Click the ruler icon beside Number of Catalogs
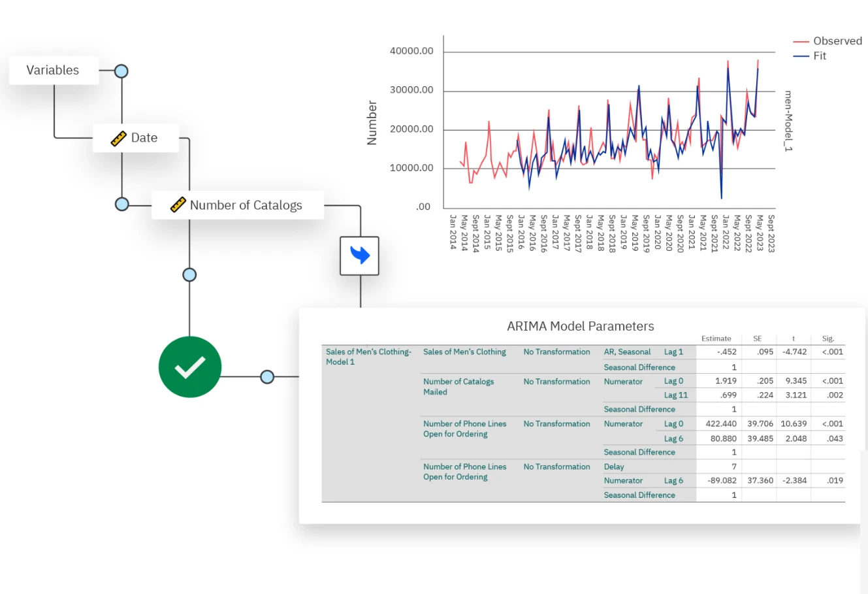This screenshot has width=868, height=594. click(x=178, y=205)
